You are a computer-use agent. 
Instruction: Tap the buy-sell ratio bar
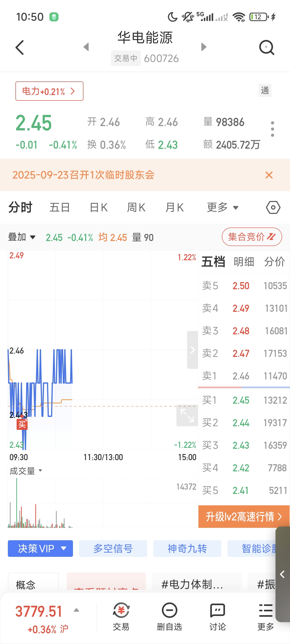point(244,388)
